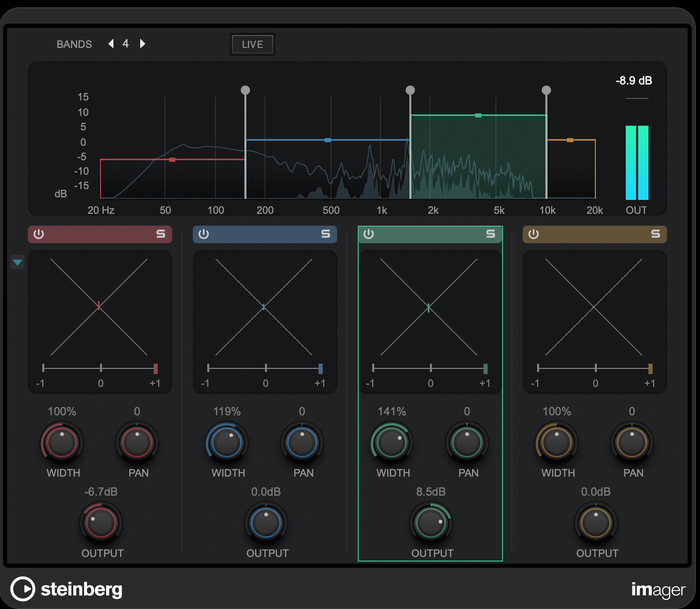Click the red band PAN knob
Screen dimensions: 700x609
pos(137,443)
